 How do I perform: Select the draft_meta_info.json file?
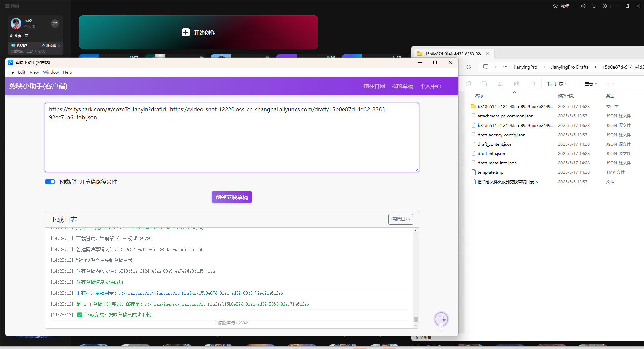(x=497, y=163)
